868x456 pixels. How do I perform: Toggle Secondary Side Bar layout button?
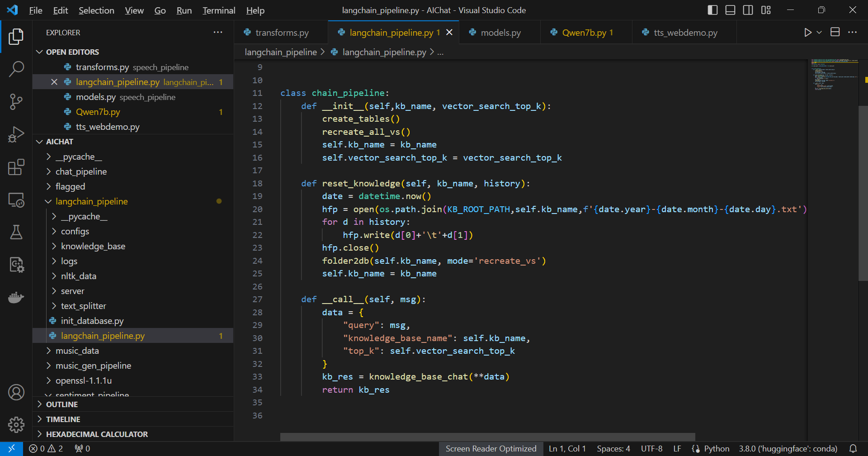pos(748,10)
